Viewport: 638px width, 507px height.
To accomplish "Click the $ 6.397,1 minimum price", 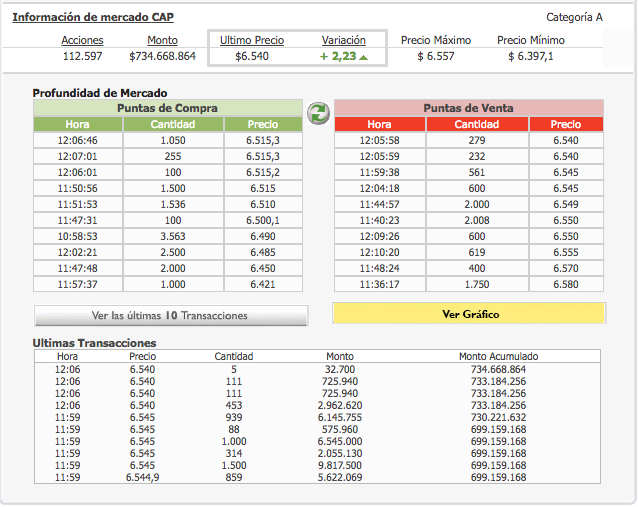I will pos(531,56).
